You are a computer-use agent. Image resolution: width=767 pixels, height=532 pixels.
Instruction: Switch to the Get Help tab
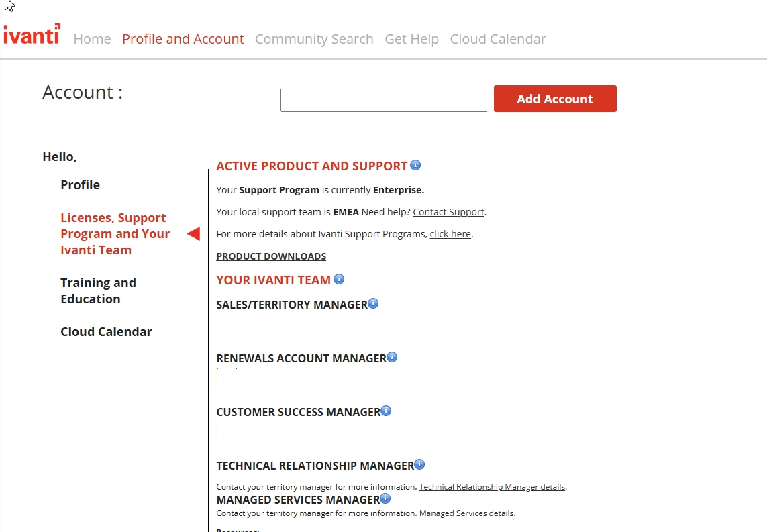click(x=411, y=39)
